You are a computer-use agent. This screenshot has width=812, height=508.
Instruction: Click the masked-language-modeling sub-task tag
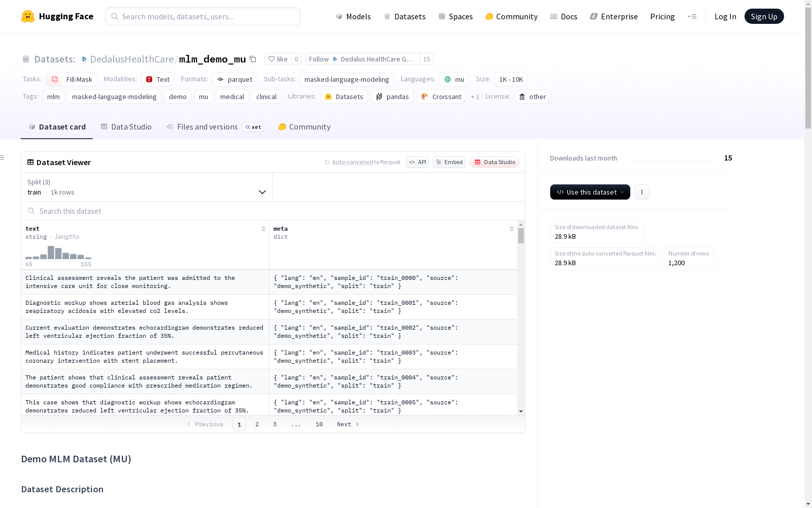click(x=347, y=79)
